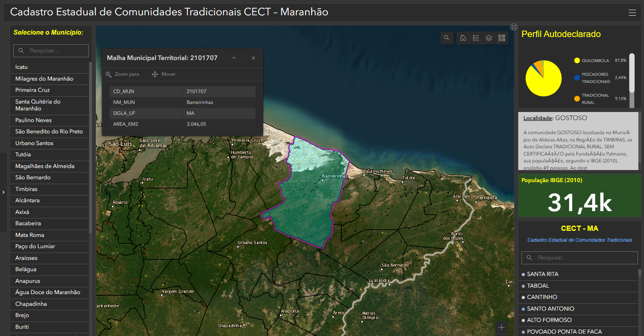Select Tutóia in the list
The image size is (644, 336).
(49, 155)
